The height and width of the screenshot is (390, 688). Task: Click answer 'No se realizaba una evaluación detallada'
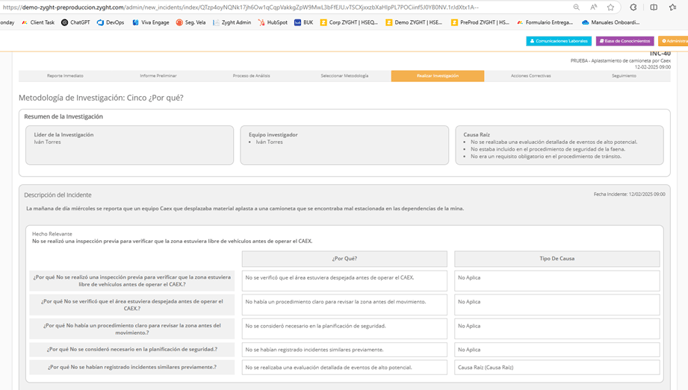[x=344, y=368]
